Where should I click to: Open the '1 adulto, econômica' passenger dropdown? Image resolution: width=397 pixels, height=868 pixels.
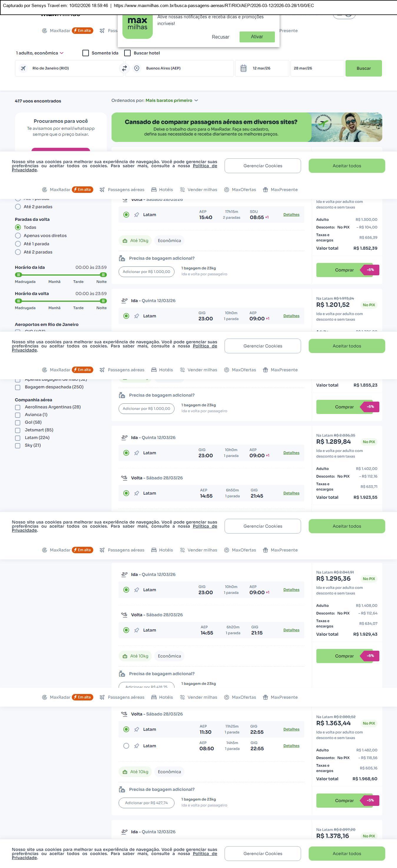[39, 53]
